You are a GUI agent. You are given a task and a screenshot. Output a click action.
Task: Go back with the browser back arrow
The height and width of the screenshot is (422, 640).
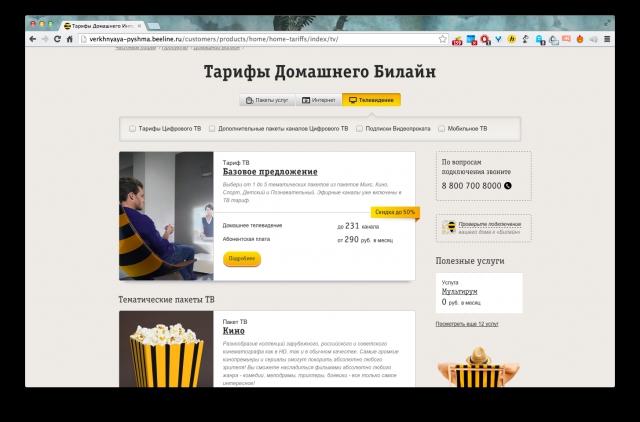tap(33, 39)
